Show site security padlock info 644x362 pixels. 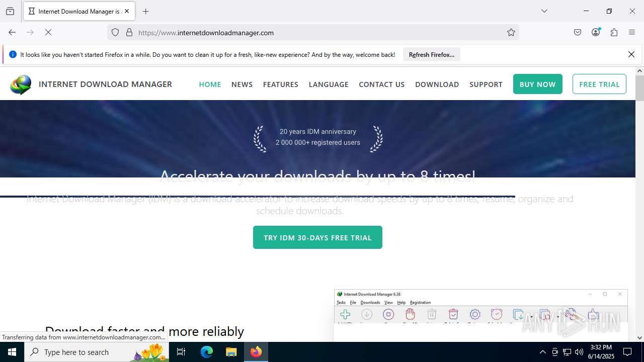[x=129, y=32]
